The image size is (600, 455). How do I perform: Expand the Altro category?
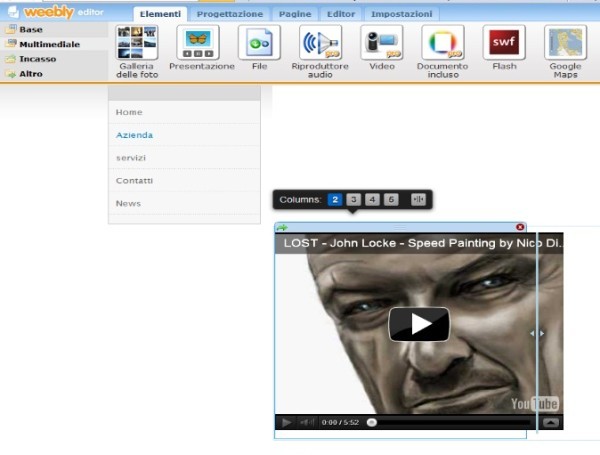tap(31, 74)
